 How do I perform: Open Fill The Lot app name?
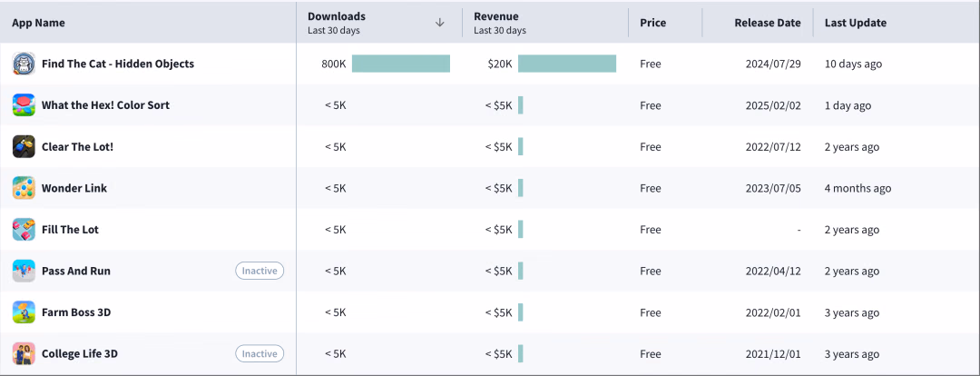(x=70, y=230)
